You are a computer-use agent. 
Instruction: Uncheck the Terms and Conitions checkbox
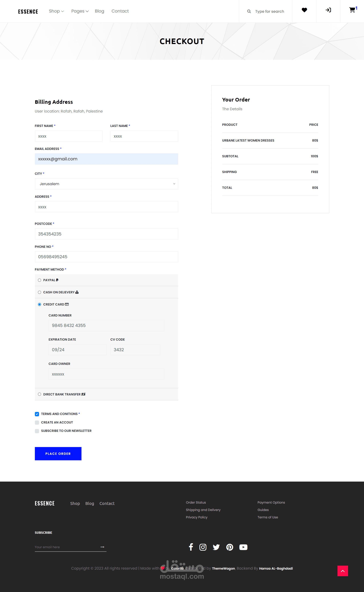point(37,414)
